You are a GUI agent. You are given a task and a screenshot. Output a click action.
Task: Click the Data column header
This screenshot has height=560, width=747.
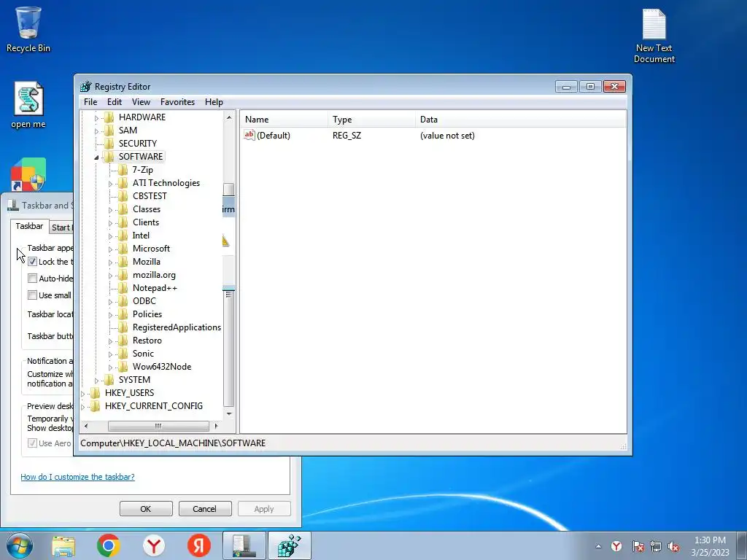click(521, 120)
